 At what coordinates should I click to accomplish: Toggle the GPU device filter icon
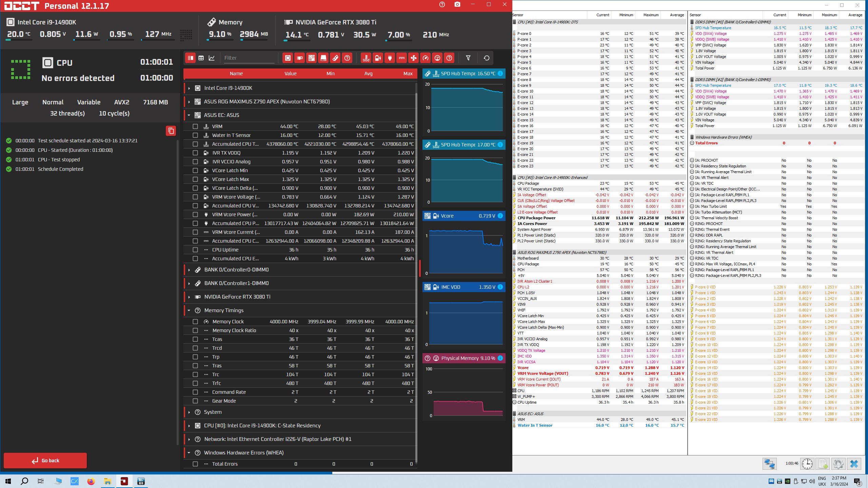(300, 58)
